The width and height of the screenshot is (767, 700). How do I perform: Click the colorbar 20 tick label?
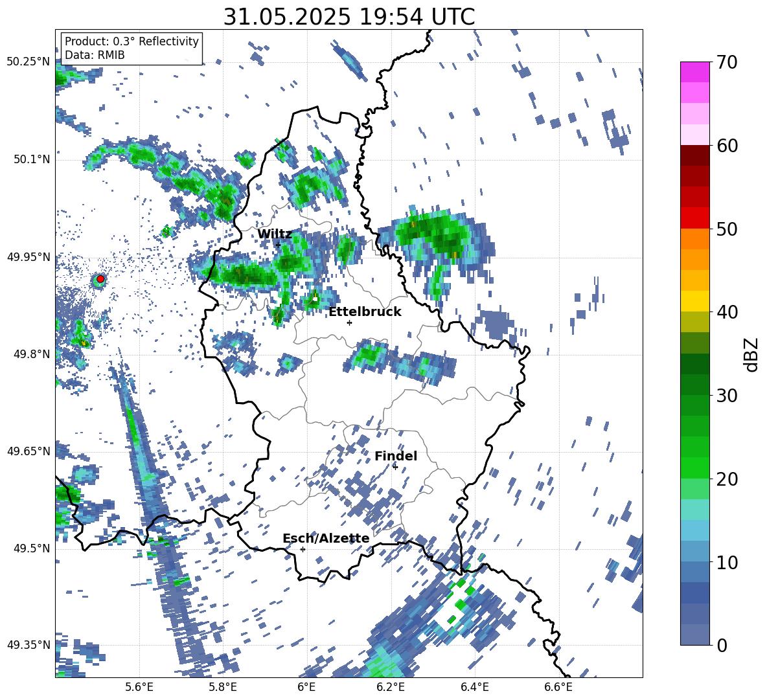(x=727, y=479)
